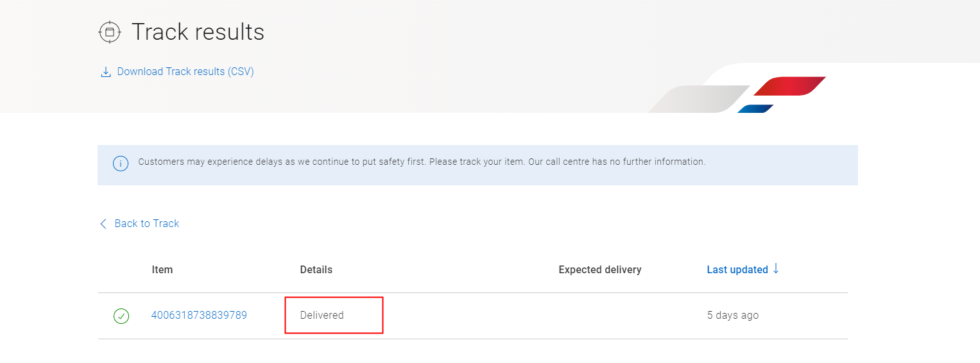Click the back chevron arrow icon

(x=103, y=224)
